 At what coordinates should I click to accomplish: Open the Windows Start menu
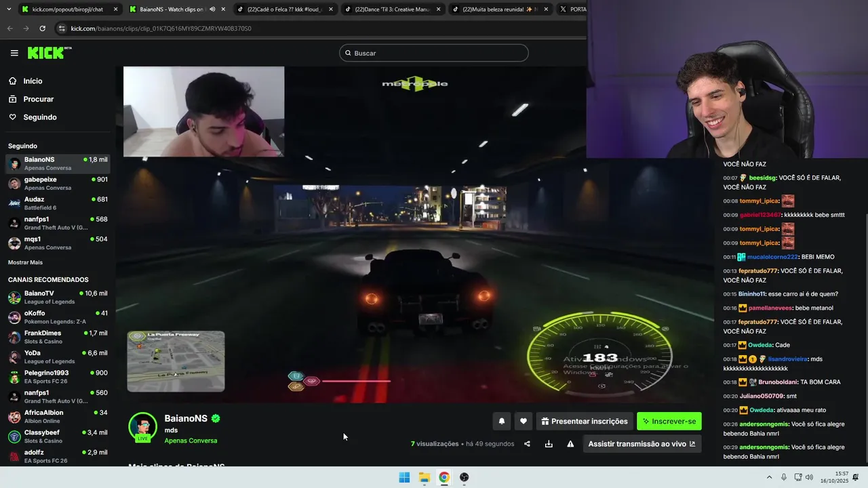coord(404,477)
